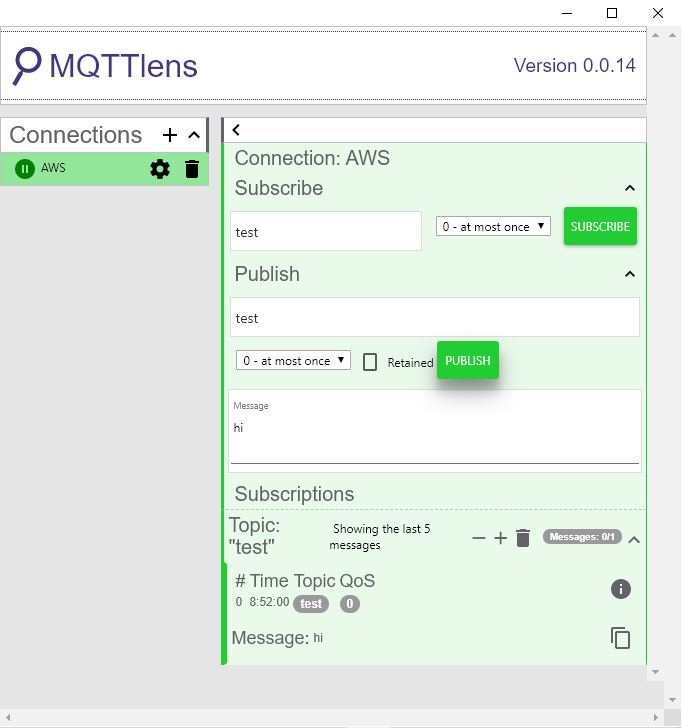
Task: Select the AWS connection entry
Action: tap(104, 169)
